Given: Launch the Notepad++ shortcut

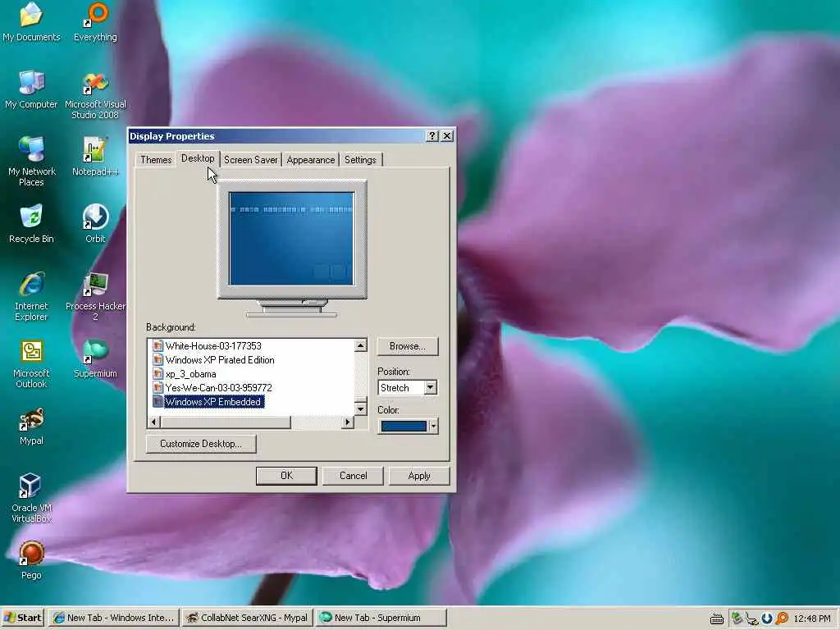Looking at the screenshot, I should 95,157.
